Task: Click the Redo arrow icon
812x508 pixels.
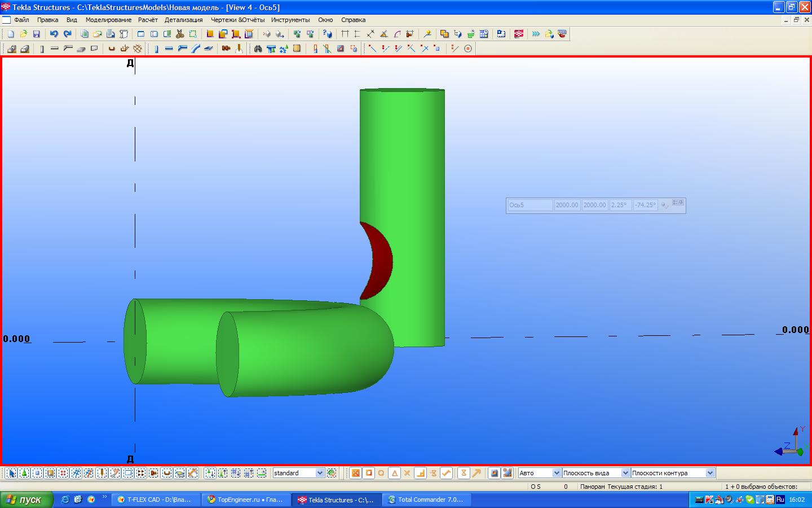Action: click(67, 34)
